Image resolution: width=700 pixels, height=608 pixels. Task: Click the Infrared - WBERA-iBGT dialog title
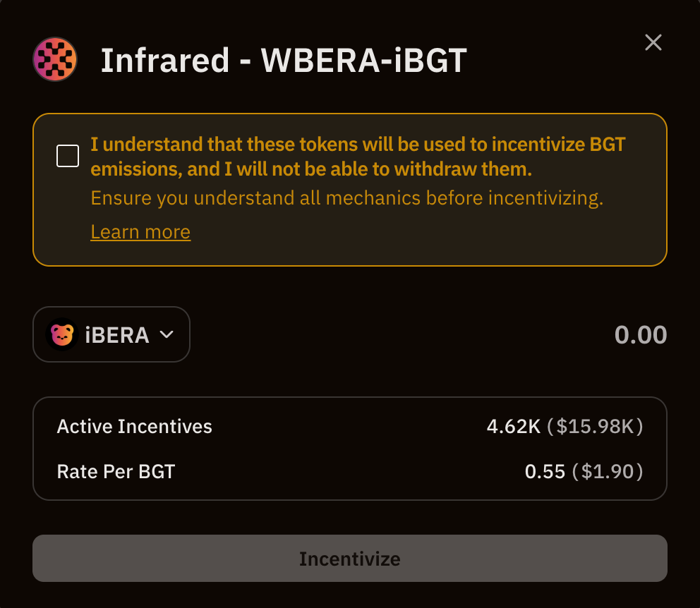pyautogui.click(x=284, y=60)
